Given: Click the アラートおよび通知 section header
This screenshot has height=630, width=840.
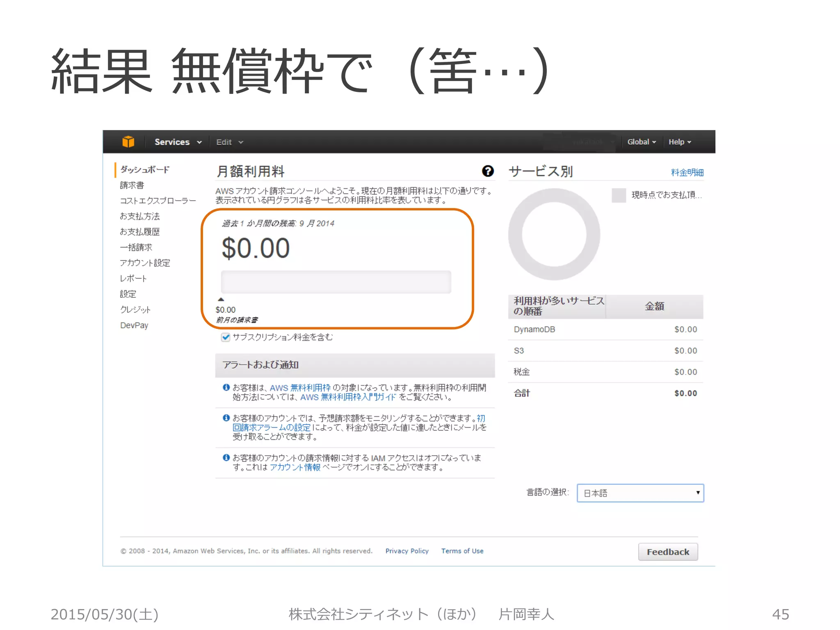Looking at the screenshot, I should (355, 365).
